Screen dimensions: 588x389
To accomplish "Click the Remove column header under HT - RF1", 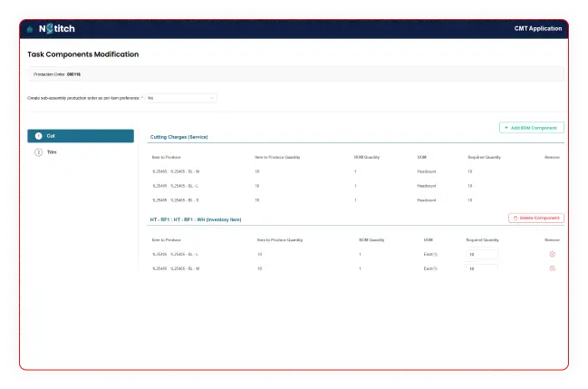I will 552,240.
